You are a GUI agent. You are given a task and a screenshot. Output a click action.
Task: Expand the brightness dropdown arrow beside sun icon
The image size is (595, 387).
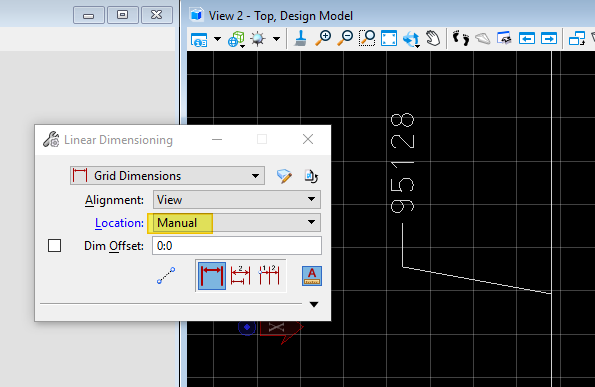pos(277,39)
